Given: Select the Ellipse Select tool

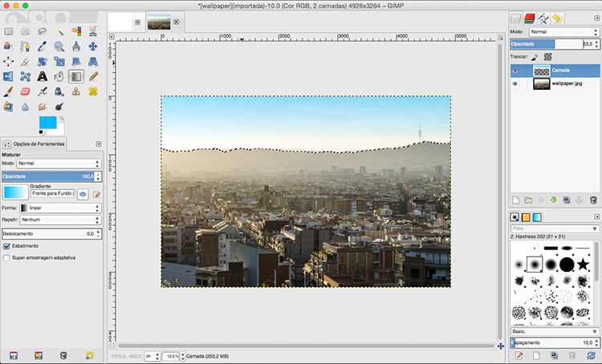Looking at the screenshot, I should click(26, 31).
